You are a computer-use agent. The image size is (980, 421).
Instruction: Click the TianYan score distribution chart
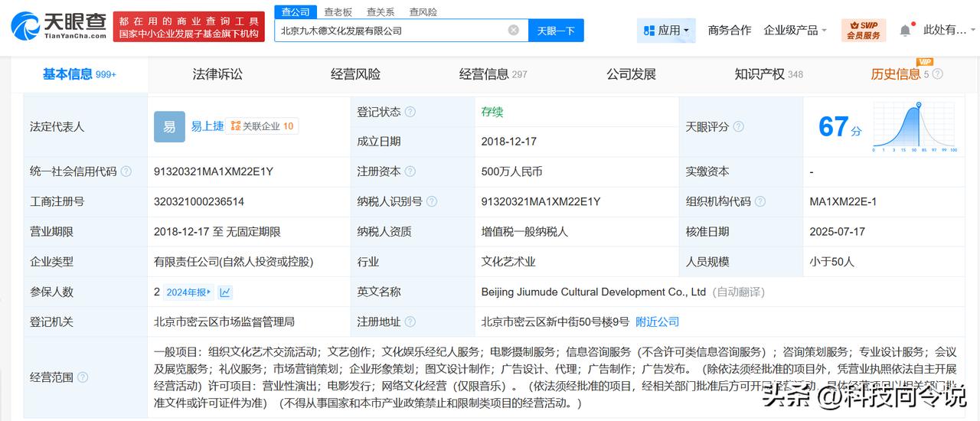point(915,126)
